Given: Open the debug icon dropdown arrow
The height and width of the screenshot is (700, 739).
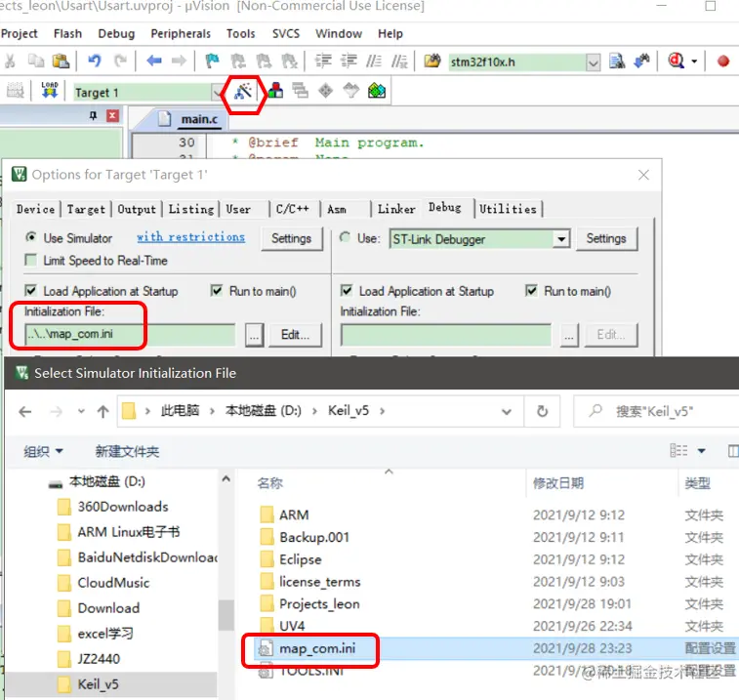Looking at the screenshot, I should [694, 62].
